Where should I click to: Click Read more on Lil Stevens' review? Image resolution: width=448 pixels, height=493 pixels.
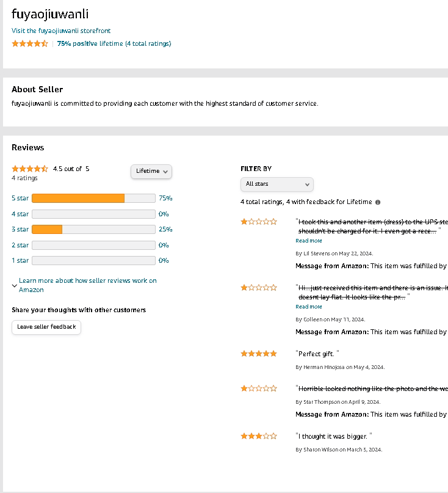(x=309, y=241)
